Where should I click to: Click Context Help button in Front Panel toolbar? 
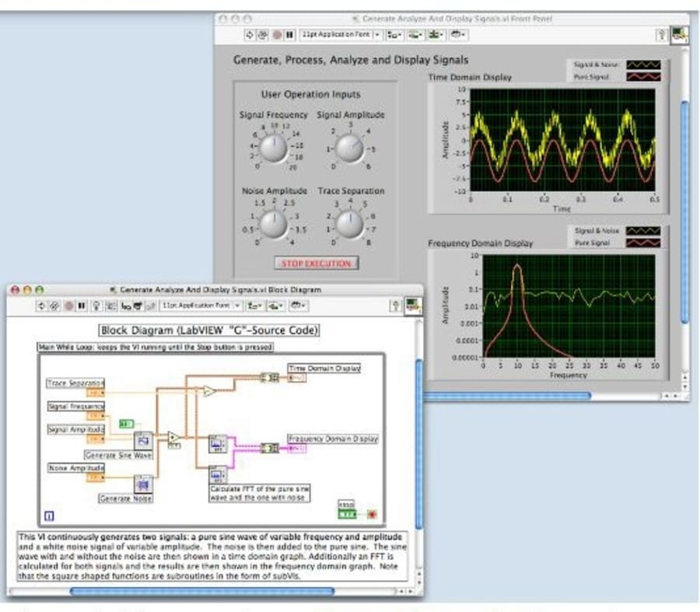[x=662, y=35]
